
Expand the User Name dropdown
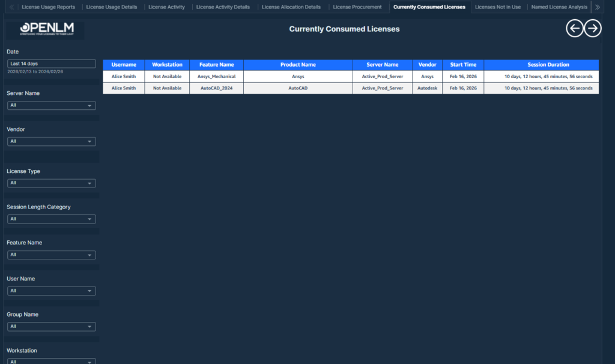(x=51, y=291)
